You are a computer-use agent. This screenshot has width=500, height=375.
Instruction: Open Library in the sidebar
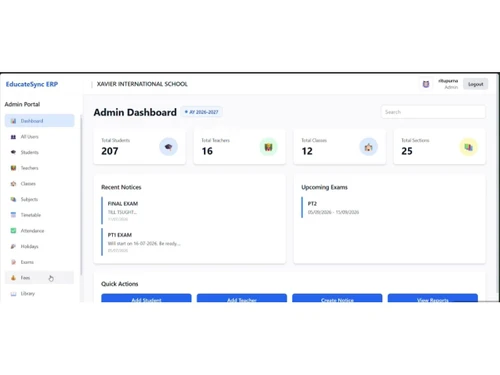[x=39, y=293]
